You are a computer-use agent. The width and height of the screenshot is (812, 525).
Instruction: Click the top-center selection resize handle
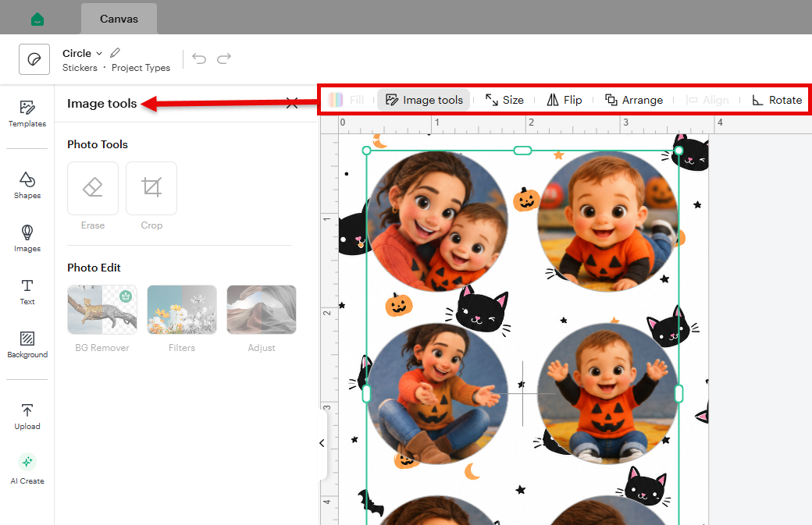coord(522,151)
